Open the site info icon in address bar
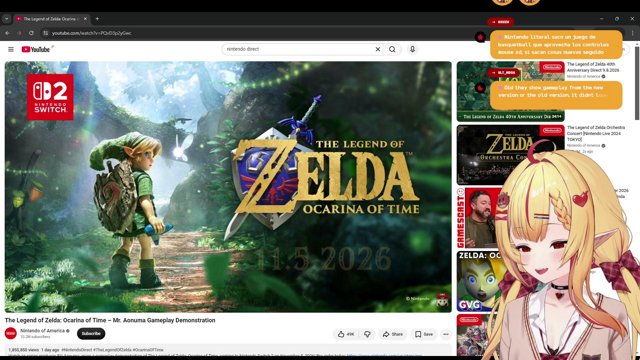The height and width of the screenshot is (360, 640). pyautogui.click(x=45, y=33)
